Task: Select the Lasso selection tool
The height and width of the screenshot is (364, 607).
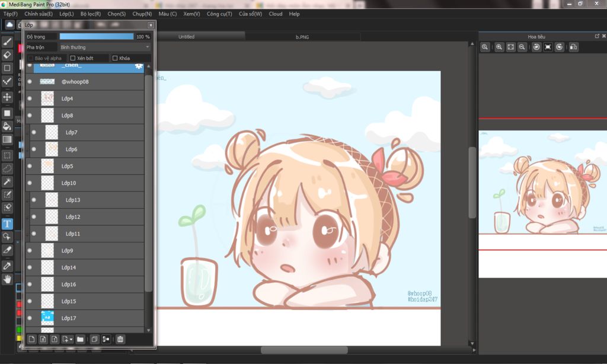Action: tap(7, 169)
